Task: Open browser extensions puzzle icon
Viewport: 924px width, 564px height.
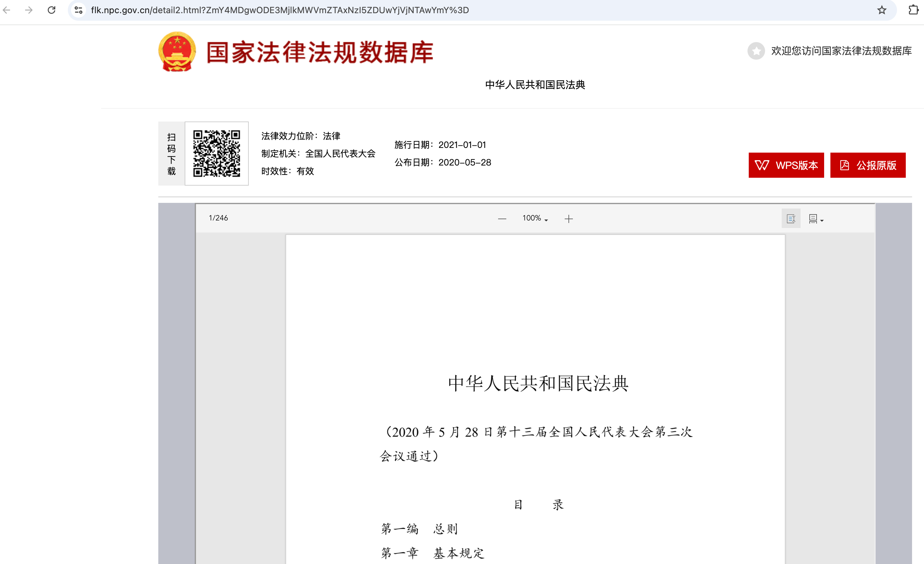Action: click(913, 10)
